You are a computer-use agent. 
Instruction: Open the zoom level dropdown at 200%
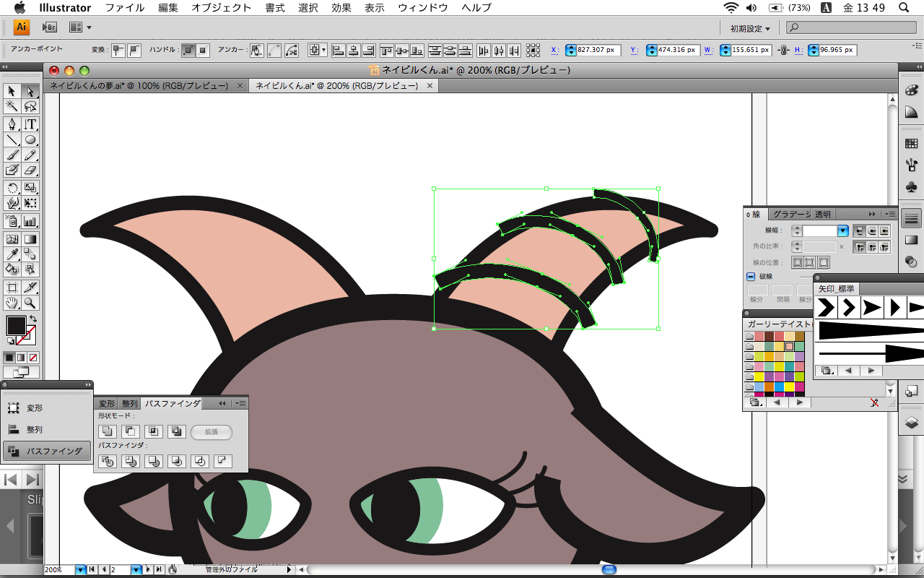pyautogui.click(x=80, y=570)
